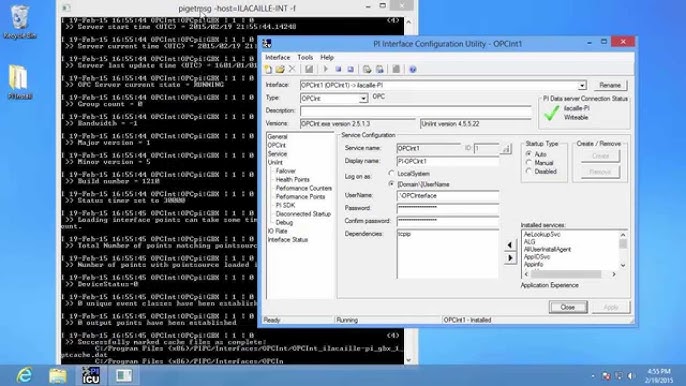
Task: Click the green connection status checkmark
Action: [x=551, y=113]
